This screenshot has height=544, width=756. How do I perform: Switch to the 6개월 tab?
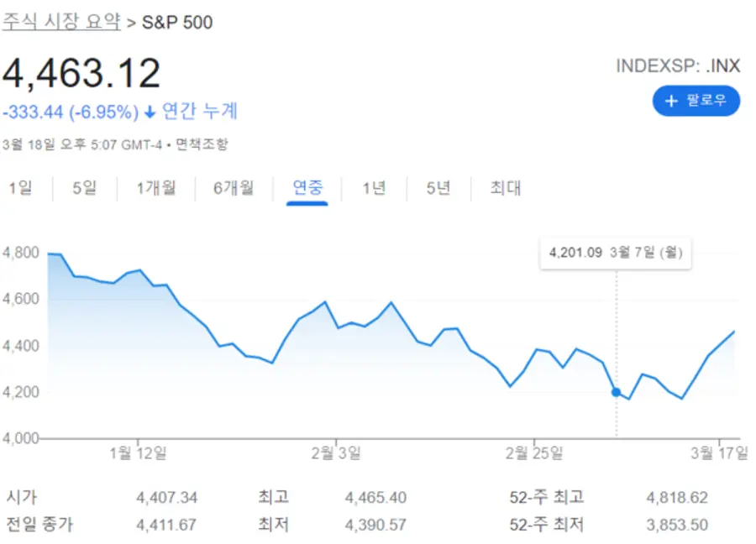234,187
